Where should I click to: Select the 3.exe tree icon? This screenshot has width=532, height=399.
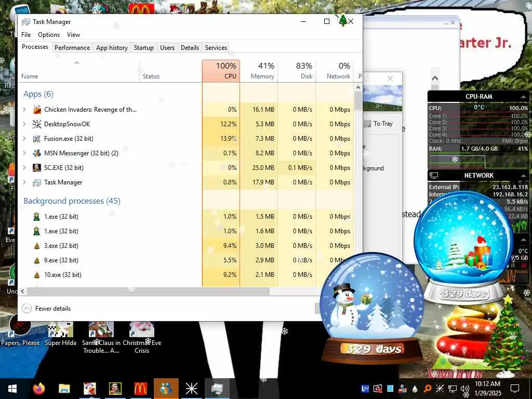click(x=37, y=246)
